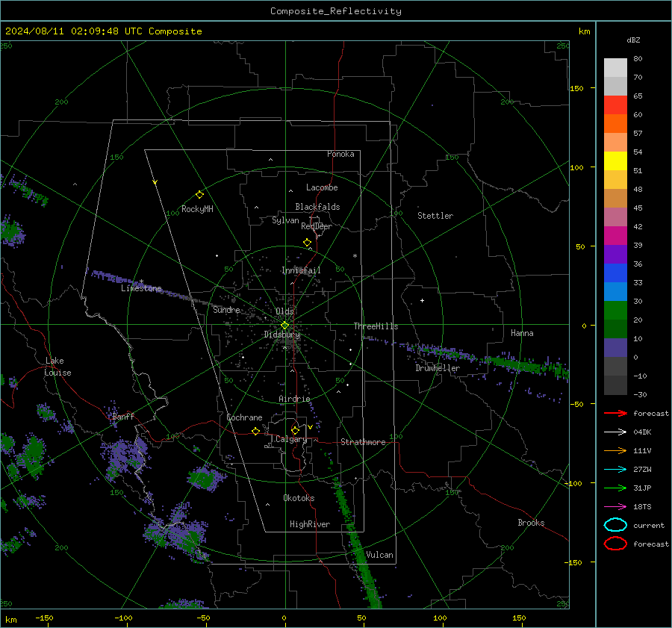Viewport: 672px width, 628px height.
Task: Click the Hanna town label
Action: point(522,333)
